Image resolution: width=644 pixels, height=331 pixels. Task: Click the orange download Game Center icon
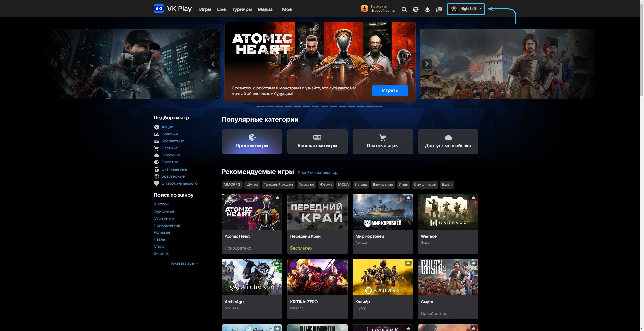364,8
